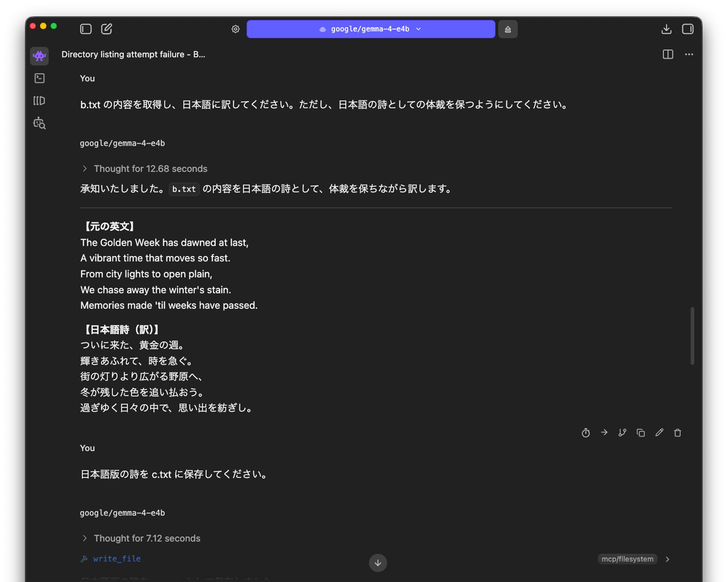Branch the conversation from this message
Screen dimensions: 728x582
point(622,433)
